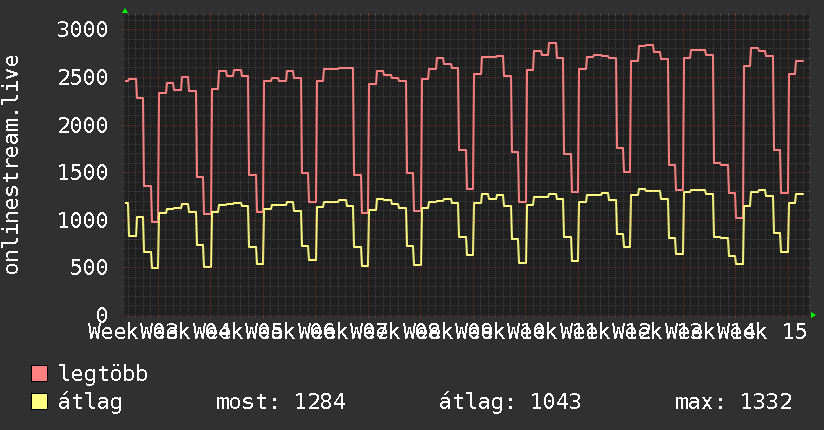This screenshot has width=824, height=430.
Task: Click the onlinestream.live vertical axis title
Action: [11, 165]
